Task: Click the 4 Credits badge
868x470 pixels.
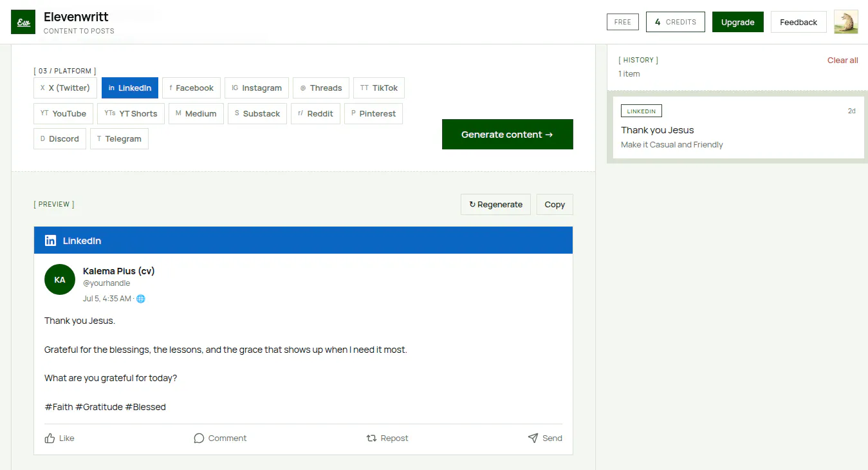Action: [x=676, y=22]
